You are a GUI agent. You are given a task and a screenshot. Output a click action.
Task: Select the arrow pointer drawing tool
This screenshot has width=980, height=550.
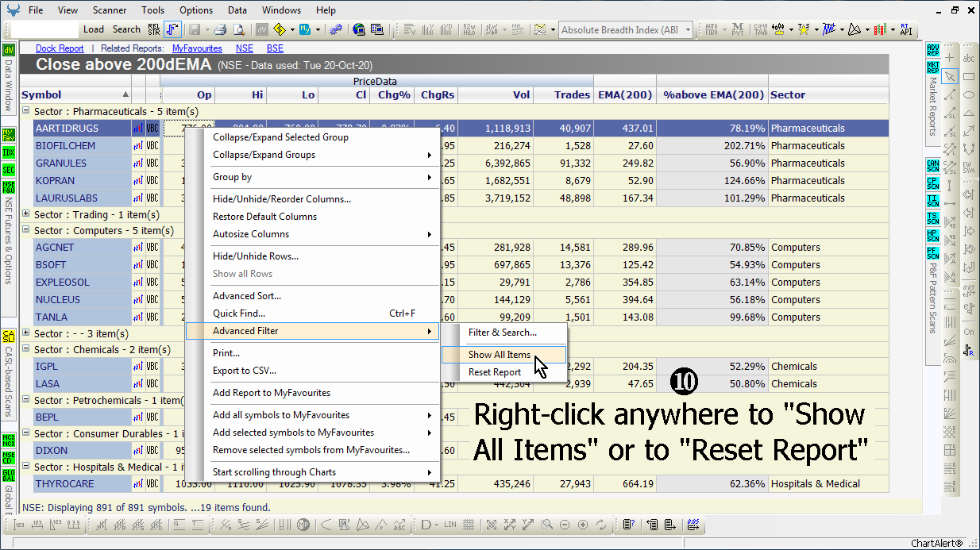pyautogui.click(x=950, y=76)
